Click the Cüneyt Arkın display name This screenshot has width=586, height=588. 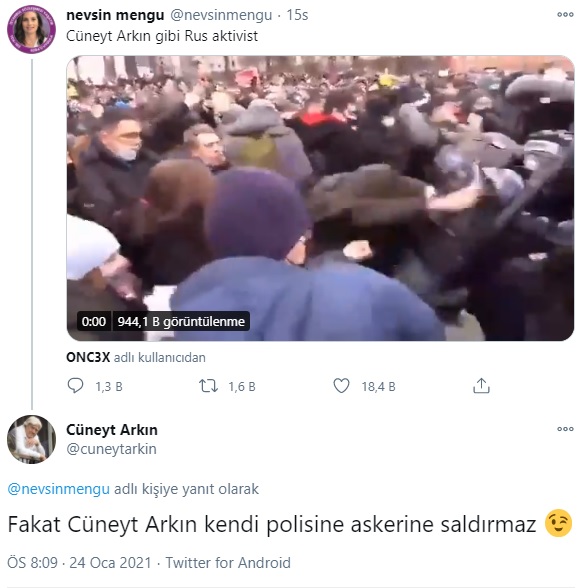click(x=112, y=430)
